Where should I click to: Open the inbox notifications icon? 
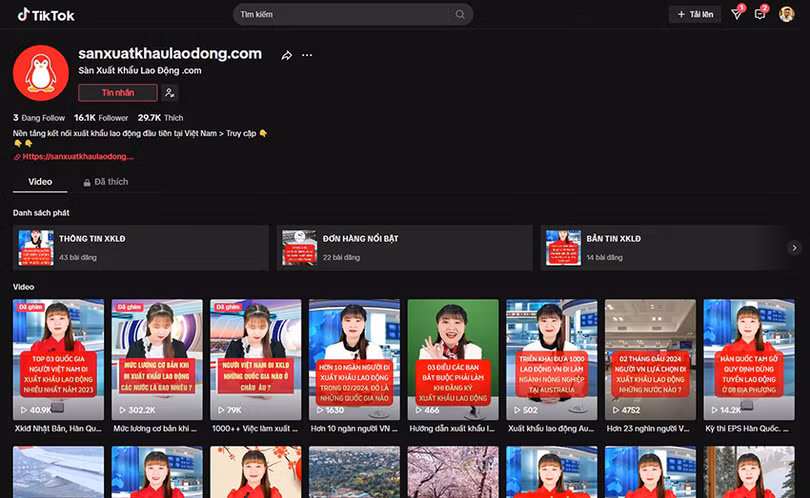point(760,15)
